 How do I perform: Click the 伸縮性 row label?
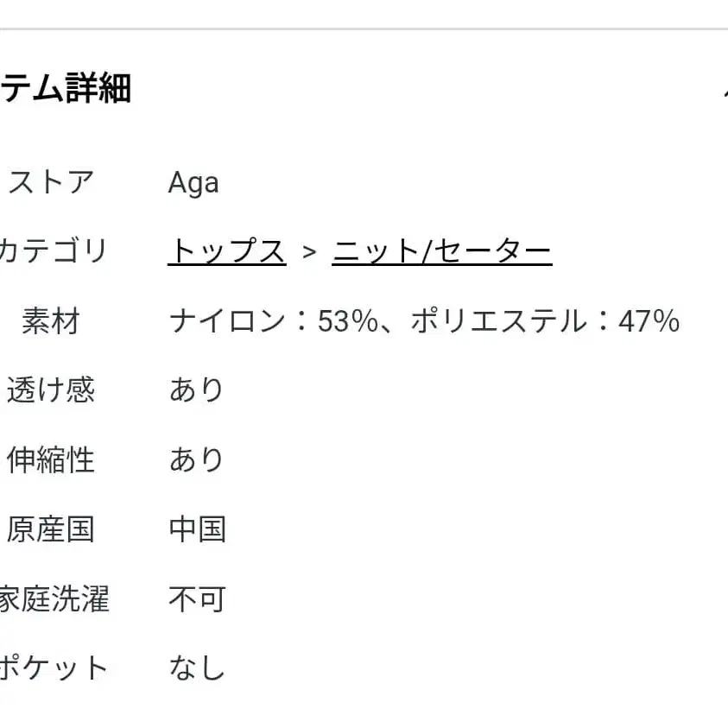(50, 460)
